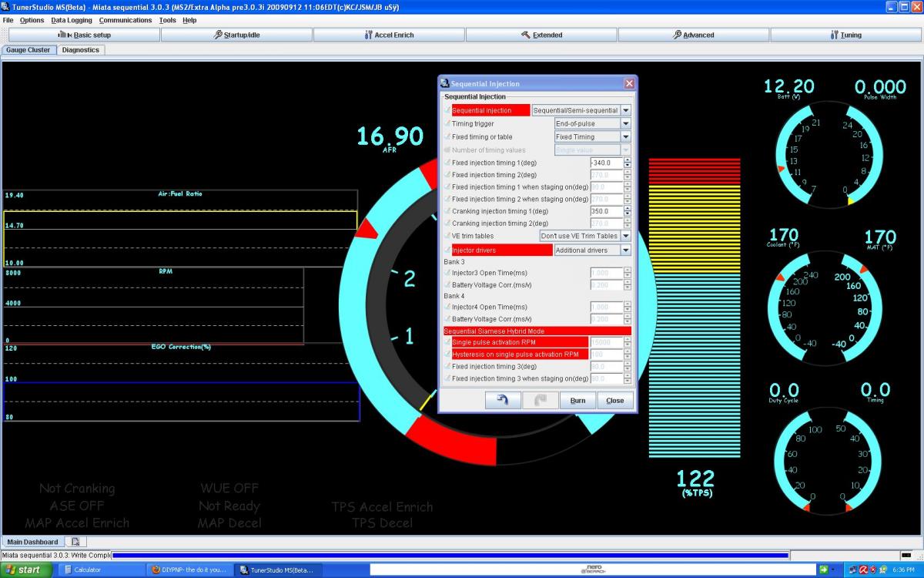Expand the Timing trigger dropdown
Viewport: 924px width, 578px height.
(625, 123)
